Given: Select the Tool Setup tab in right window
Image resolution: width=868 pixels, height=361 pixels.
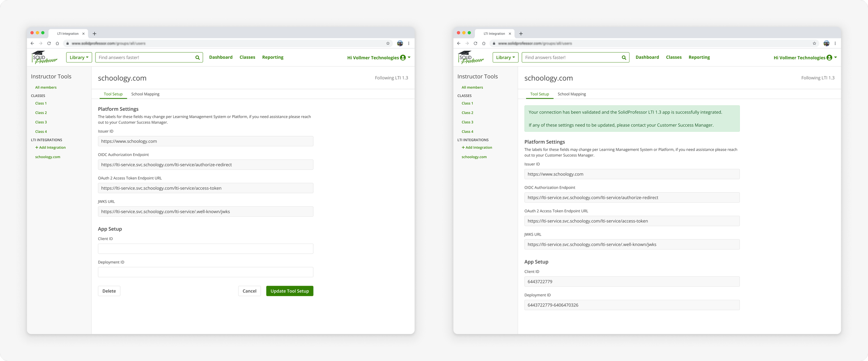Looking at the screenshot, I should click(540, 94).
